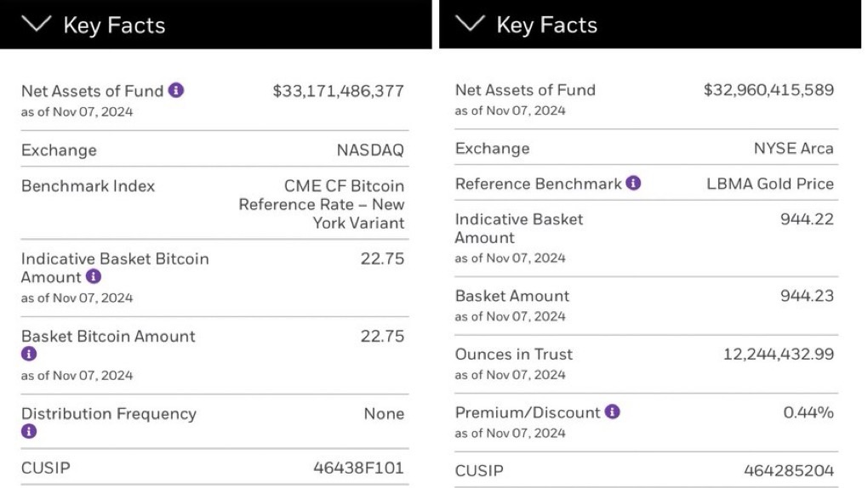The image size is (868, 488).
Task: Click Indicative Basket Amount value 944.22
Action: pyautogui.click(x=807, y=219)
